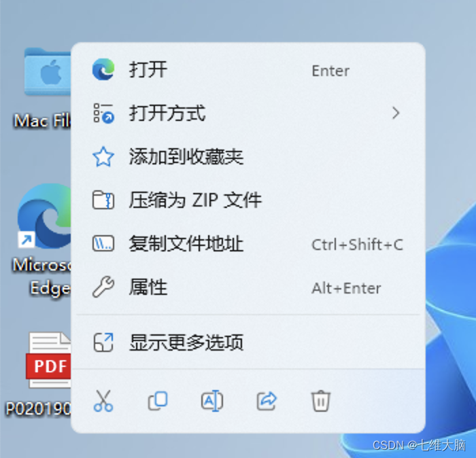The width and height of the screenshot is (476, 458).
Task: Click the Edge icon beside 打开
Action: [103, 69]
